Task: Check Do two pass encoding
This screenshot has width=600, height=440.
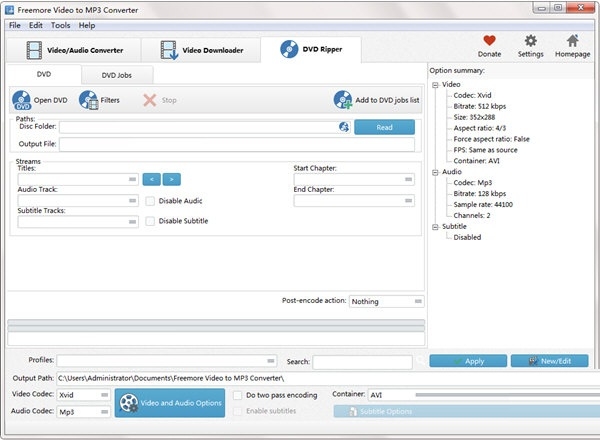Action: pos(237,395)
